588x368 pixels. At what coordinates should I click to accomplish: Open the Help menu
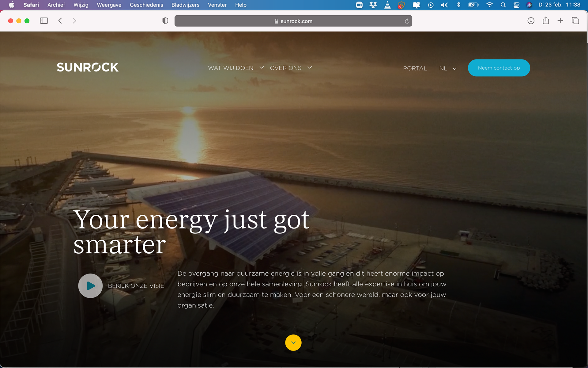(241, 5)
